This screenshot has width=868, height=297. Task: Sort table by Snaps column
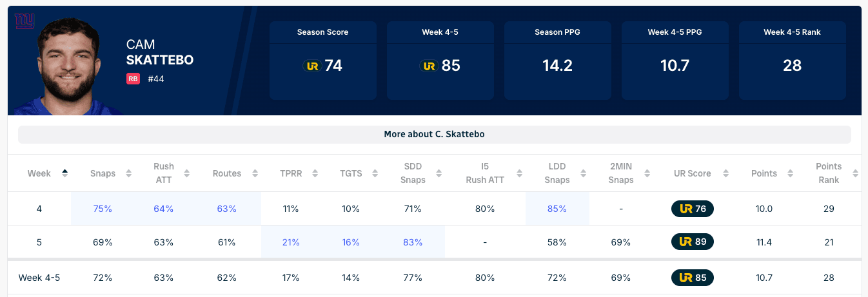103,173
